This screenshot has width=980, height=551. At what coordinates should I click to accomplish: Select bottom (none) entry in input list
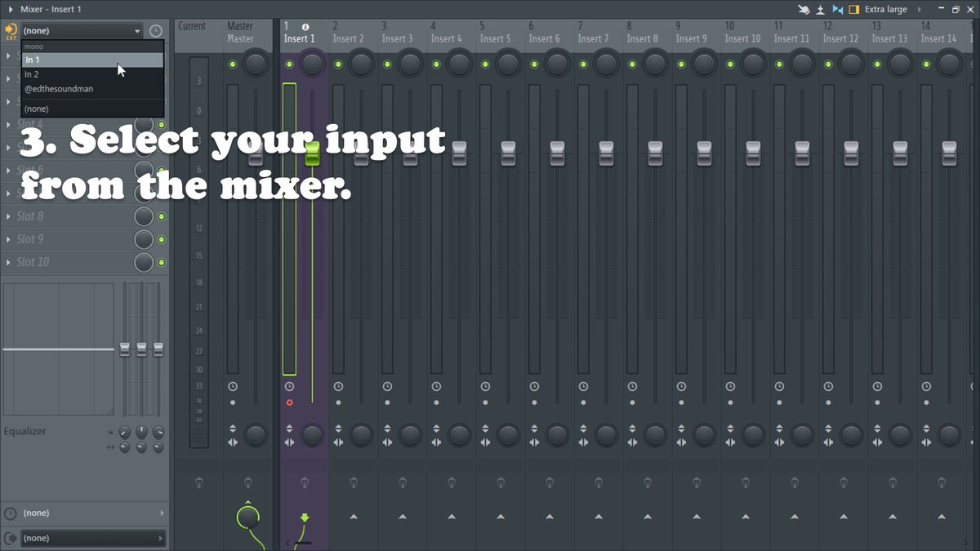92,109
